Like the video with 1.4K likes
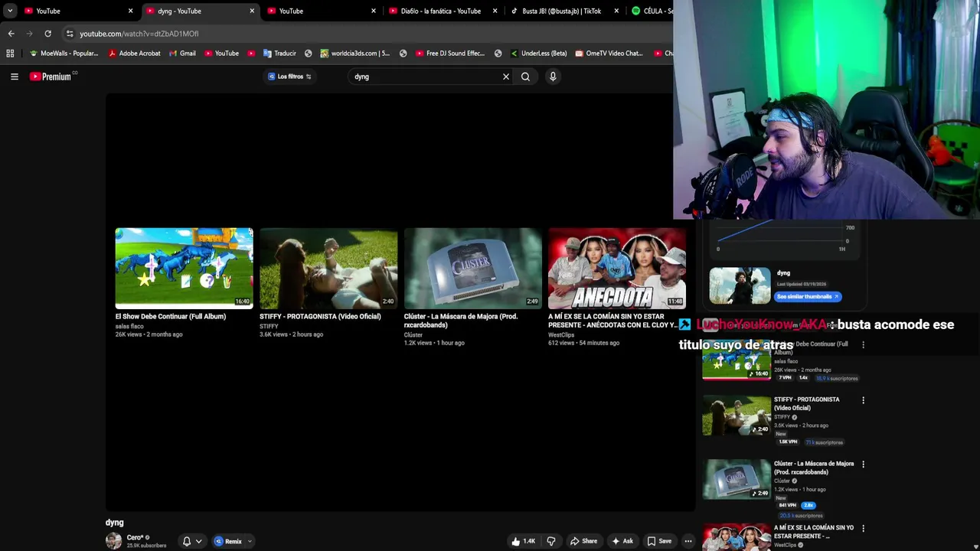 point(524,541)
